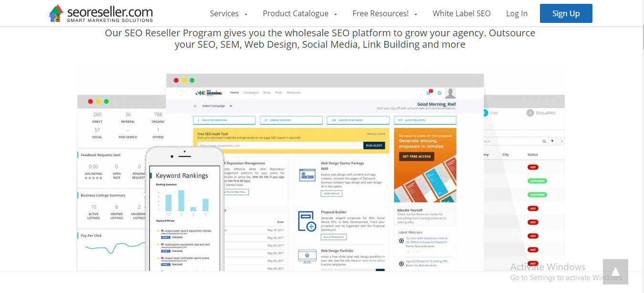This screenshot has height=293, width=644.
Task: Click the search magnifier icon in leads panel
Action: [x=544, y=141]
